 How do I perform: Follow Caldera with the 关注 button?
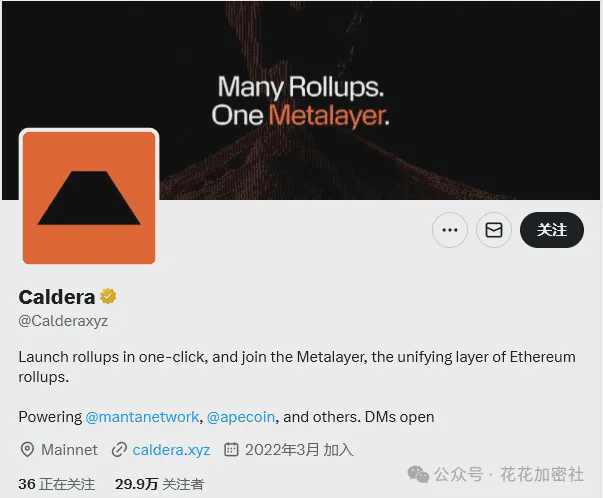click(x=552, y=230)
